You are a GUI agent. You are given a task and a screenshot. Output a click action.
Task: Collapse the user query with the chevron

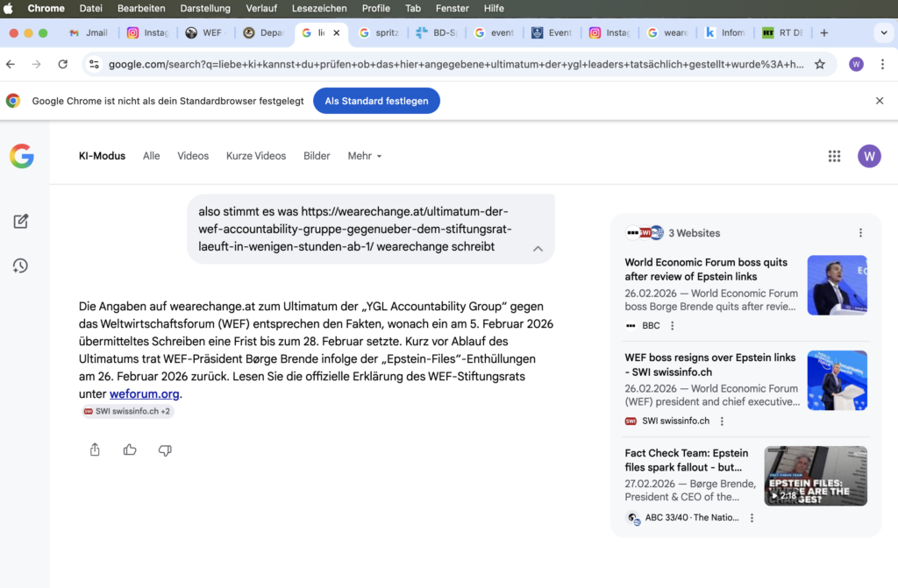(x=538, y=249)
